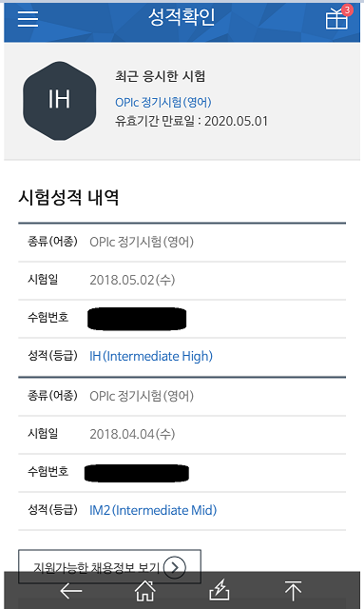Click the expiry date 2020.05.01 text
364x609 pixels.
click(x=236, y=121)
